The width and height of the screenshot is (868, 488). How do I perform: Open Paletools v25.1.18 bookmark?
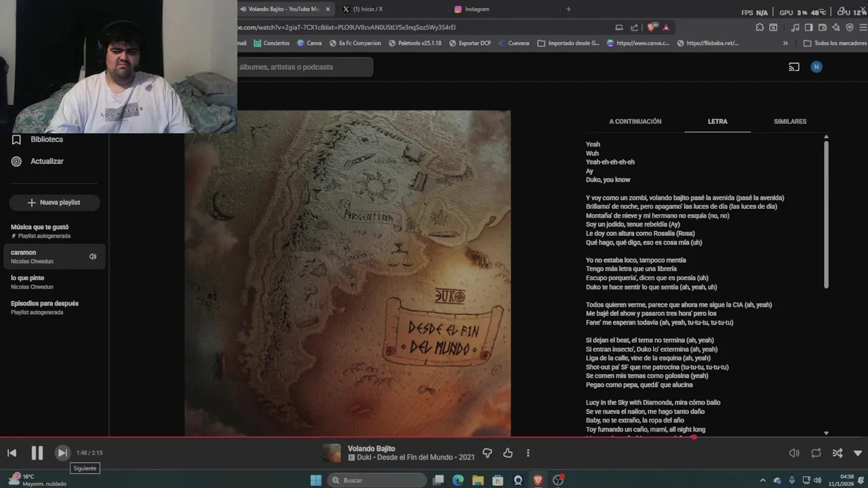pos(415,43)
